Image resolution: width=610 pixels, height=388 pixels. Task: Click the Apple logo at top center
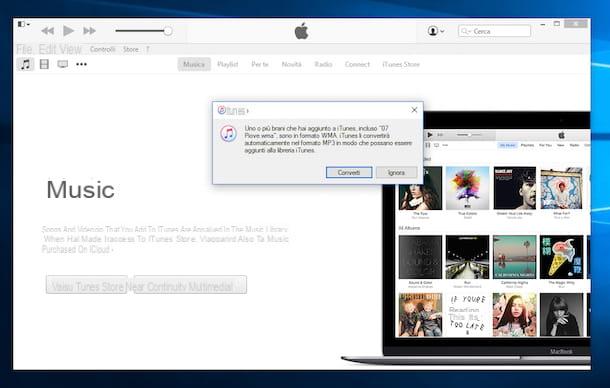[x=301, y=31]
